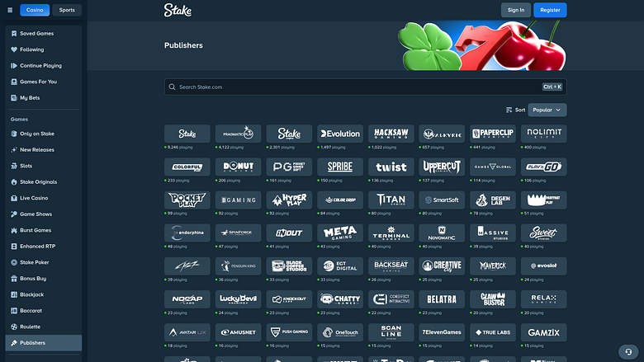Switch to the Sports tab
This screenshot has height=362, width=644.
click(x=67, y=10)
